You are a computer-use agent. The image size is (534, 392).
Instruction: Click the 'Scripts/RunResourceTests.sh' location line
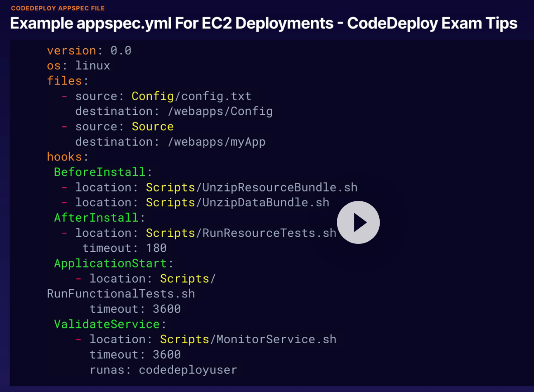tap(199, 233)
